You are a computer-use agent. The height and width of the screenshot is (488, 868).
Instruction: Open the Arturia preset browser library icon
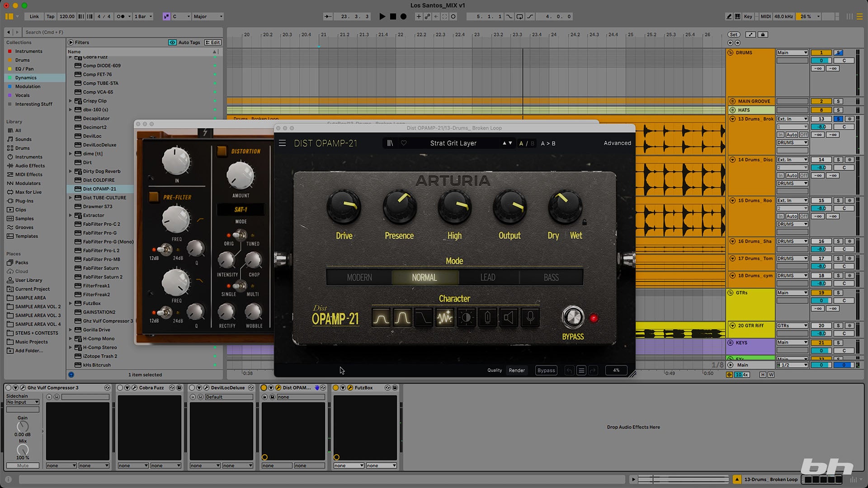[390, 143]
